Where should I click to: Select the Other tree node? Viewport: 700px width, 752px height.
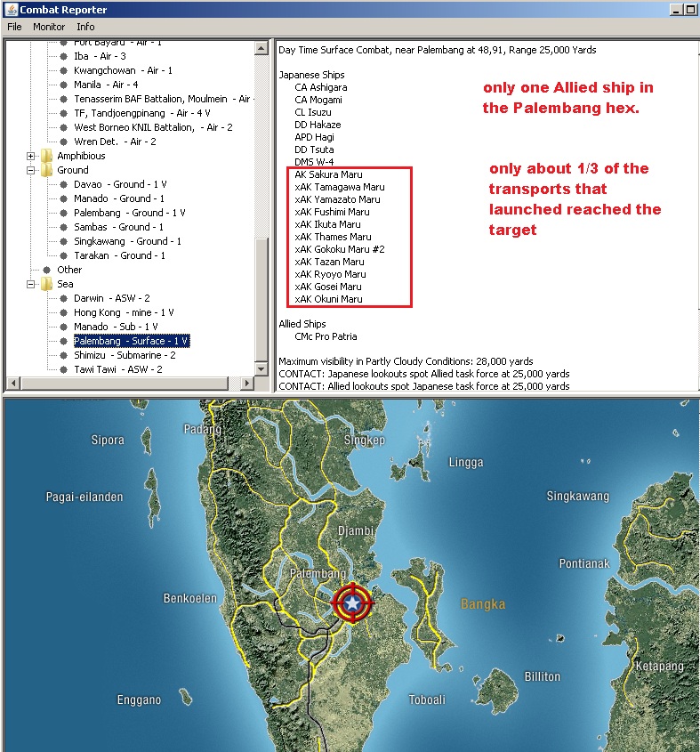tap(69, 270)
